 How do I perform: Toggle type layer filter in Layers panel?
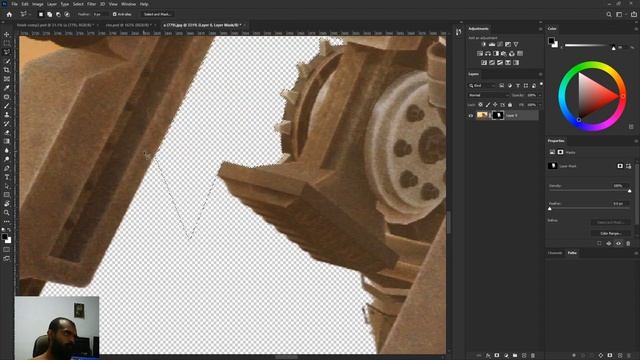point(518,86)
